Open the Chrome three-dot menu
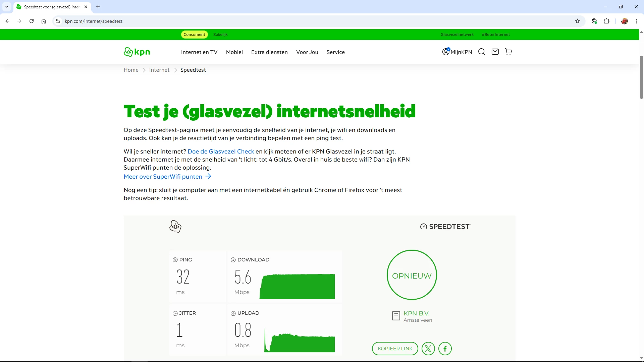Screen dimensions: 644x362 pyautogui.click(x=637, y=21)
